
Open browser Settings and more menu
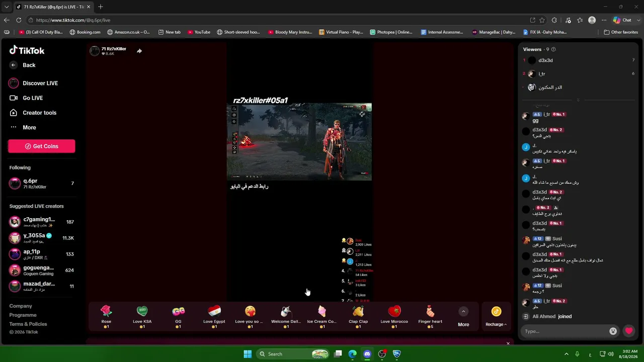coord(604,20)
